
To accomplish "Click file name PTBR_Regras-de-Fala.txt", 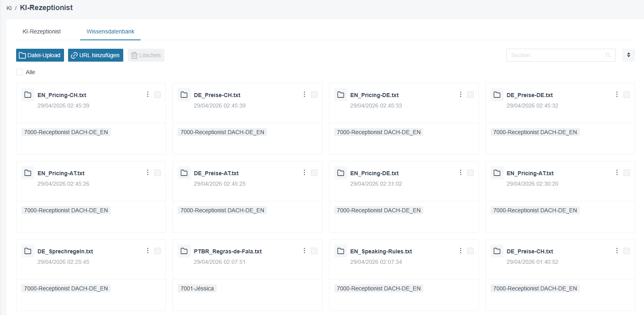I will 228,251.
